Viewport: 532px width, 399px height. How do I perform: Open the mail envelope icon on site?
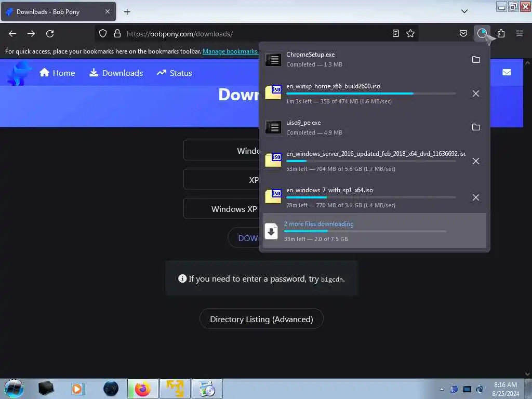(507, 72)
